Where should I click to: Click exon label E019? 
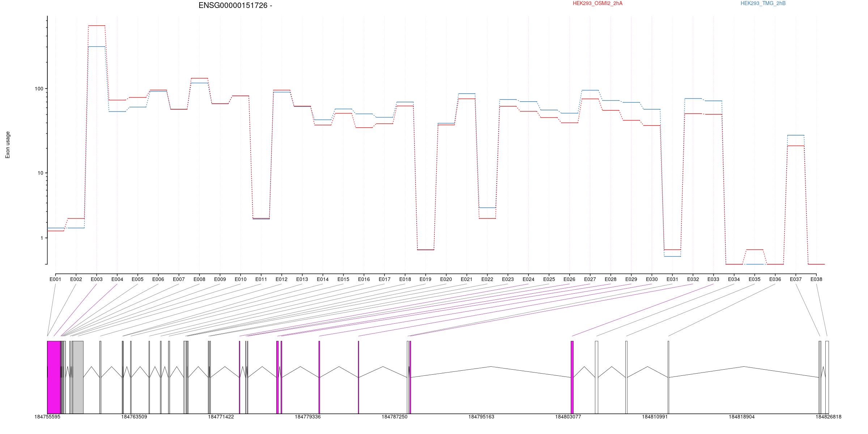(x=425, y=279)
